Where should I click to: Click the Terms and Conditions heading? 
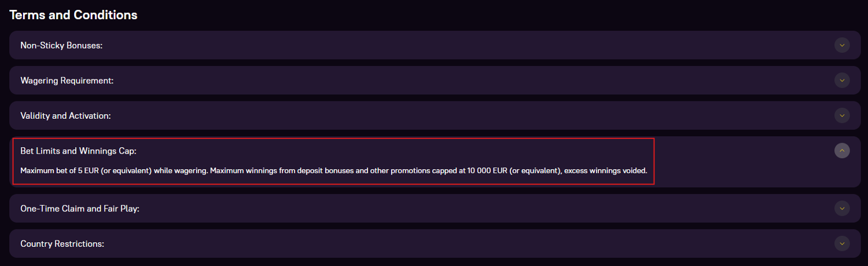[x=73, y=15]
